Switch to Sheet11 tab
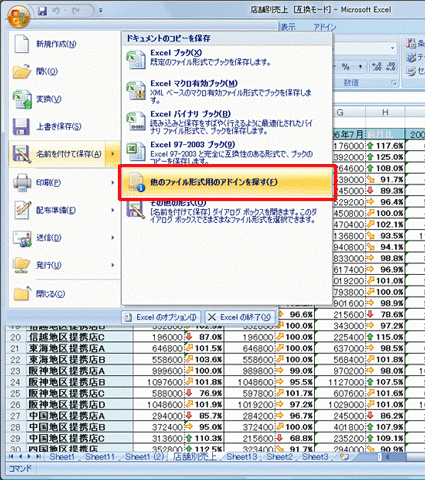 (100, 457)
